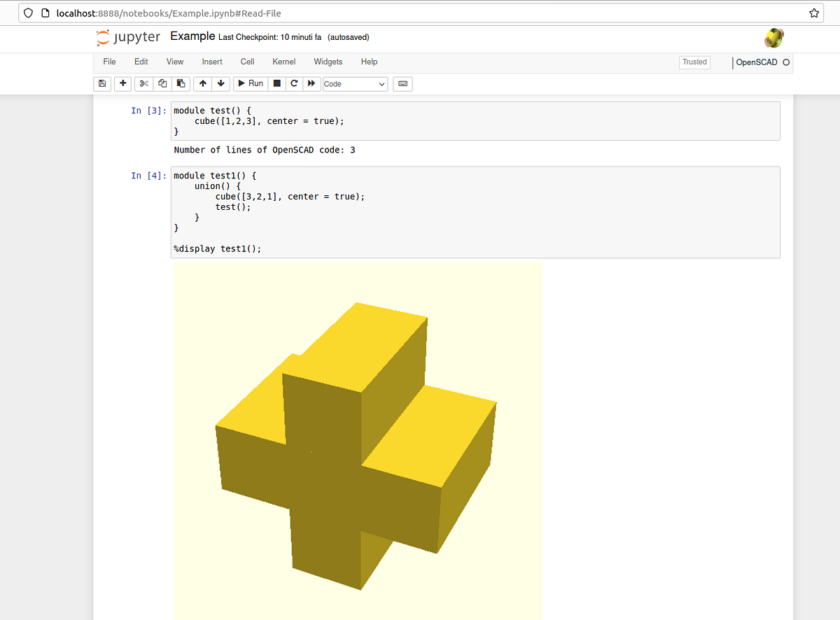Viewport: 840px width, 620px height.
Task: Open the Widgets menu
Action: pyautogui.click(x=328, y=62)
